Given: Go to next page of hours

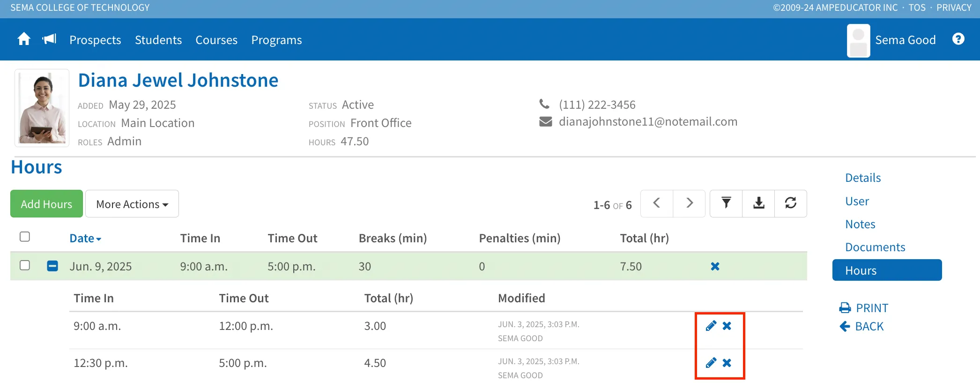Looking at the screenshot, I should click(x=689, y=203).
